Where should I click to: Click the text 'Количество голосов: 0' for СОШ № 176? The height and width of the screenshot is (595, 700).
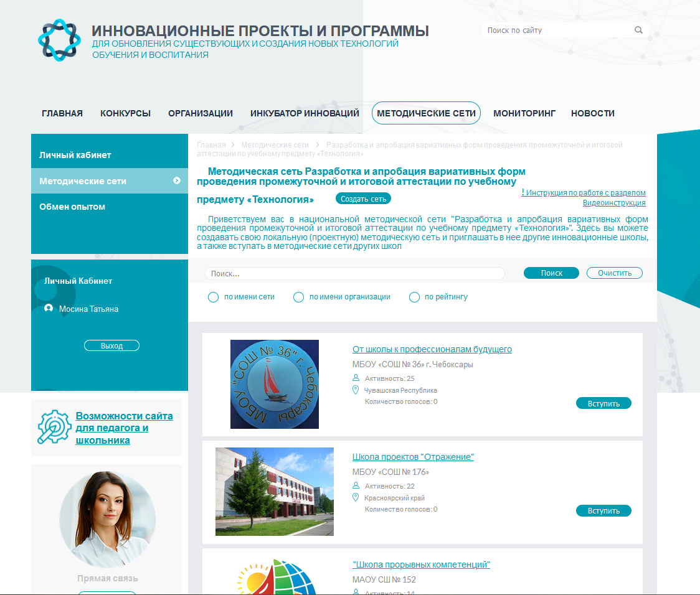tap(401, 509)
